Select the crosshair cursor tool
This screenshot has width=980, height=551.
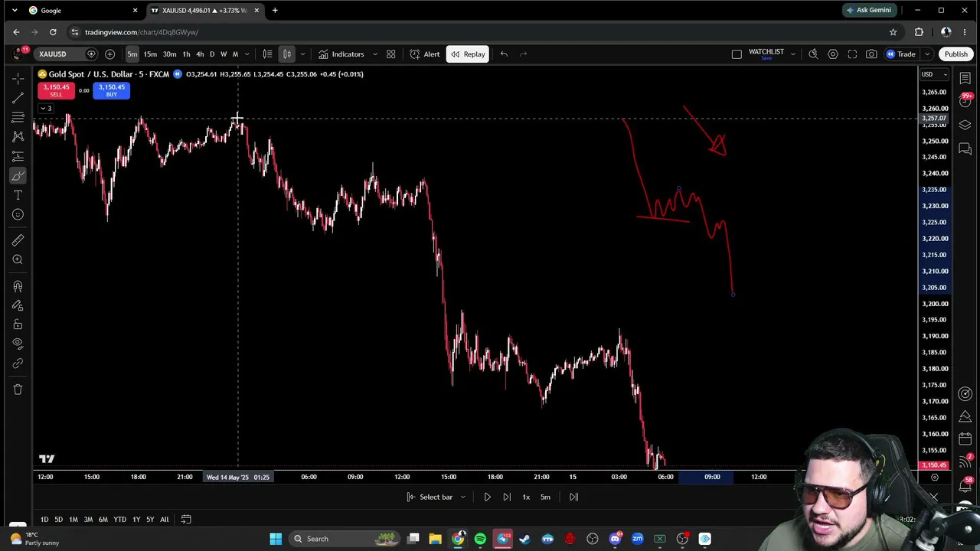click(x=18, y=78)
